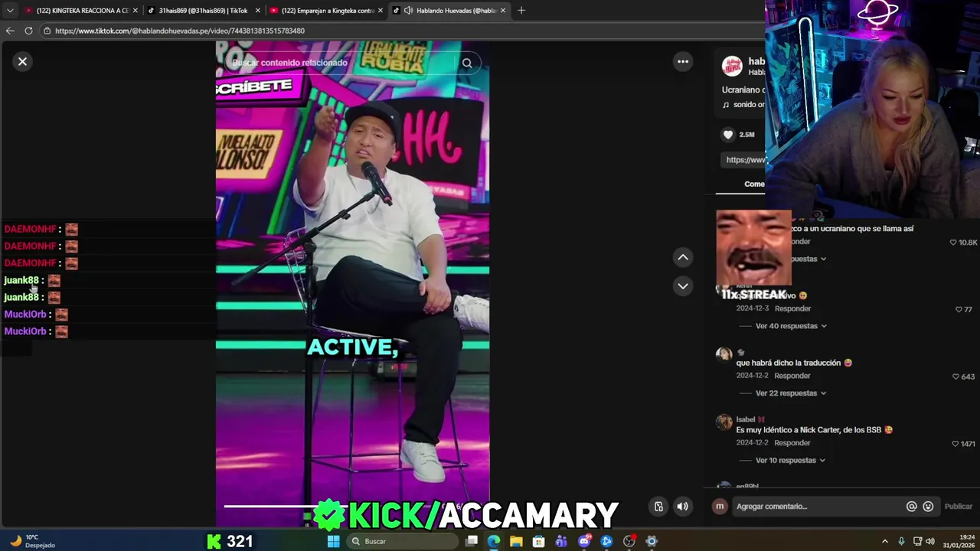Image resolution: width=980 pixels, height=551 pixels.
Task: Expand Ver 40 respuestas
Action: pyautogui.click(x=791, y=326)
